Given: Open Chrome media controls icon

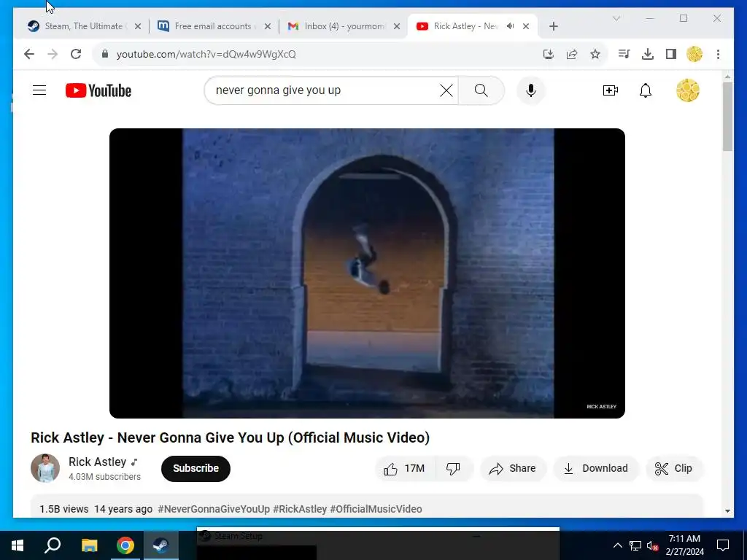Looking at the screenshot, I should (x=624, y=54).
